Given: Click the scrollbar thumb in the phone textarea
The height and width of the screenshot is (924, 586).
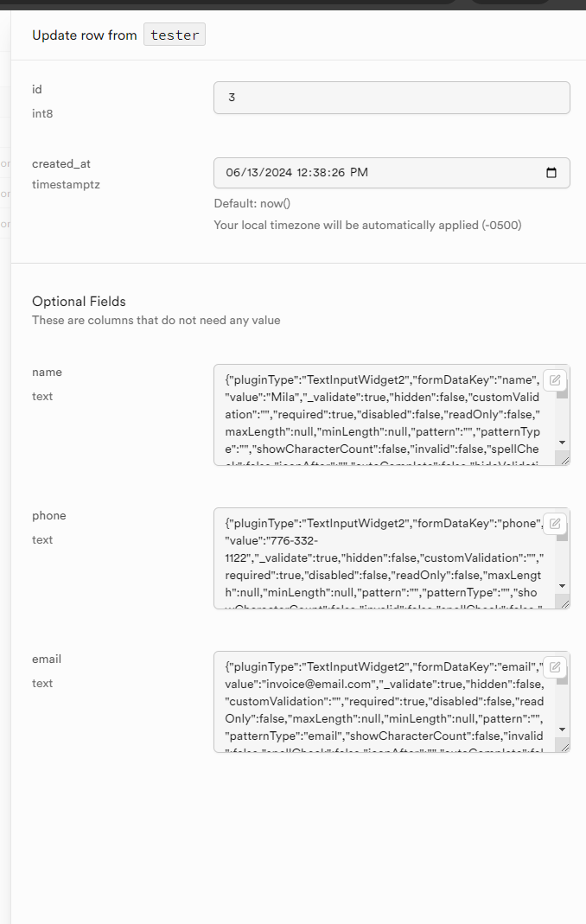Looking at the screenshot, I should pos(563,536).
